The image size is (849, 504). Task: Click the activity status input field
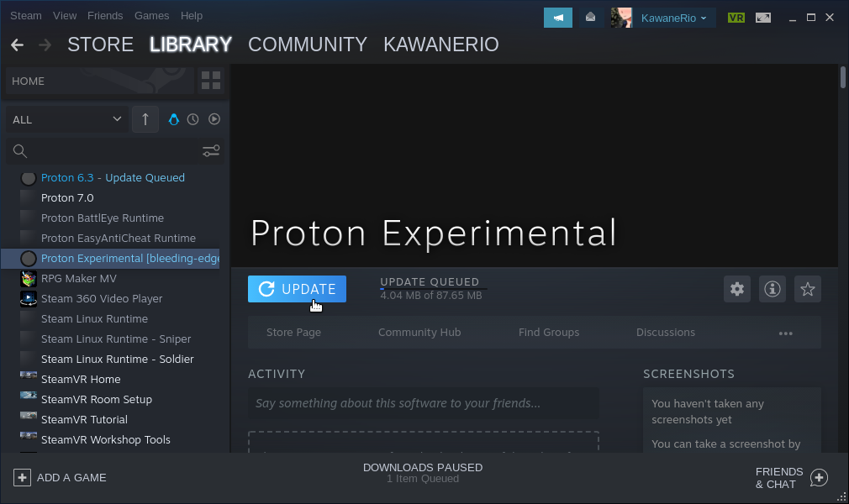(424, 403)
